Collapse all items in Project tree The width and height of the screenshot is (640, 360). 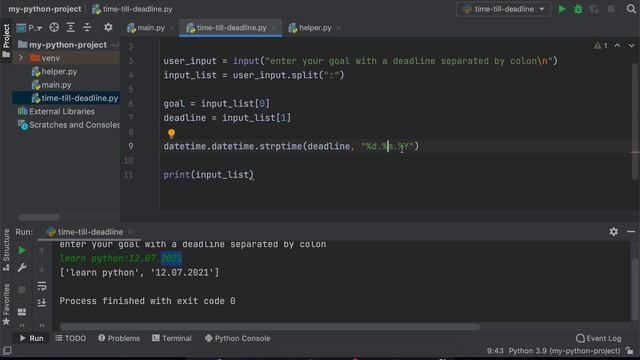coord(87,27)
